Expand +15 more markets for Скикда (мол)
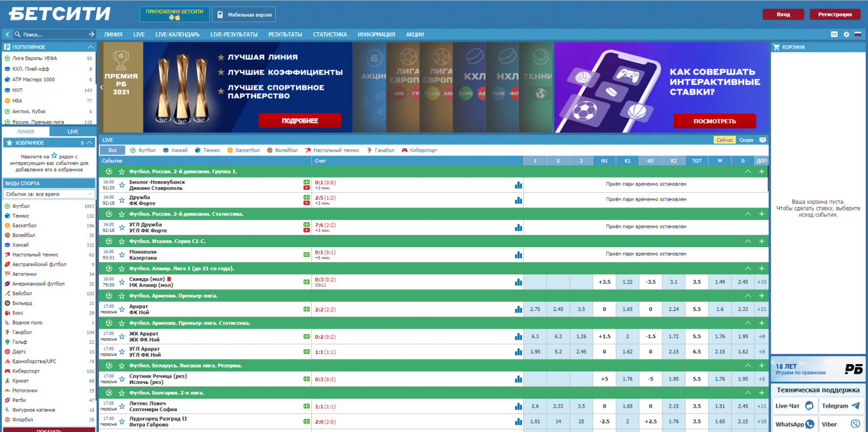Viewport: 868px width, 432px height. pos(762,282)
